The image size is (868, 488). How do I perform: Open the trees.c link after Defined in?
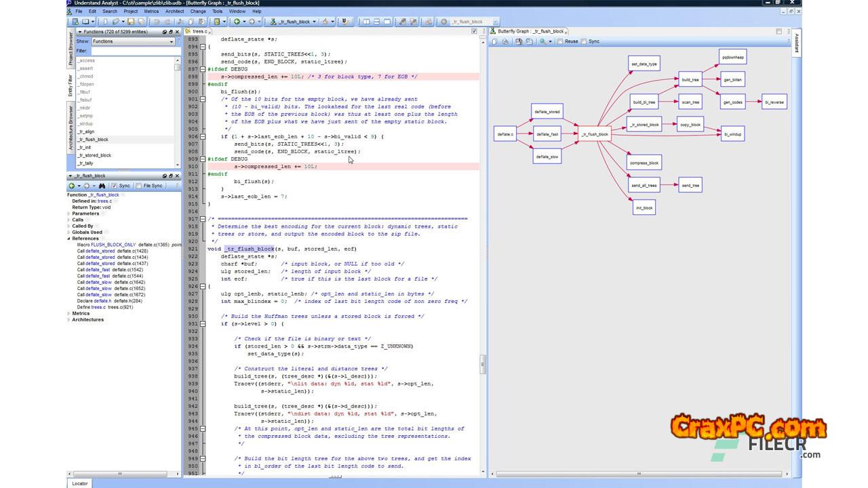pyautogui.click(x=104, y=201)
